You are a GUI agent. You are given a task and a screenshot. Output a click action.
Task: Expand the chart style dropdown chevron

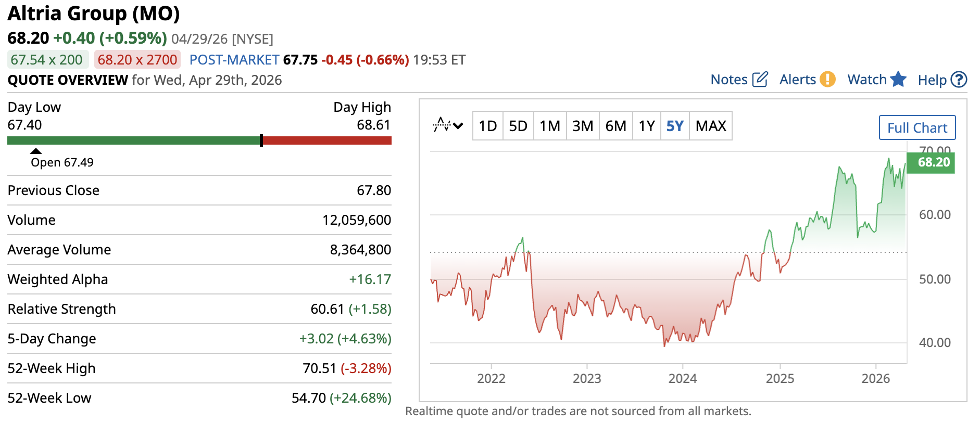click(x=458, y=125)
